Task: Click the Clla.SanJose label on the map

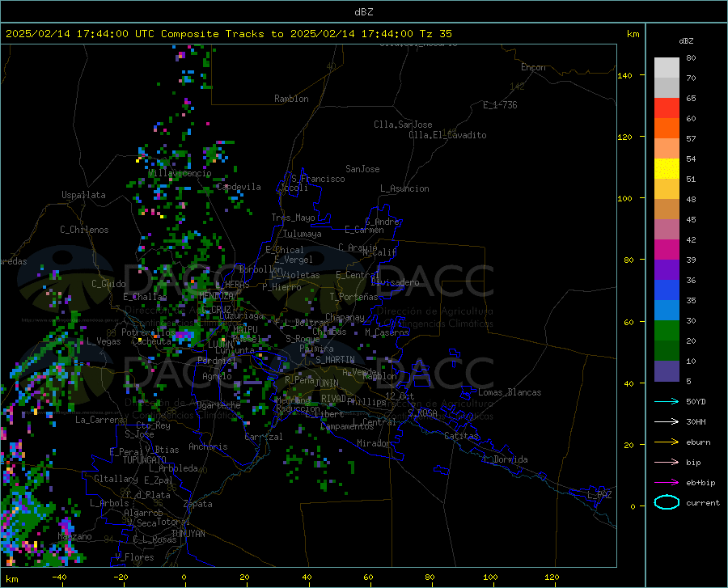Action: click(x=403, y=125)
